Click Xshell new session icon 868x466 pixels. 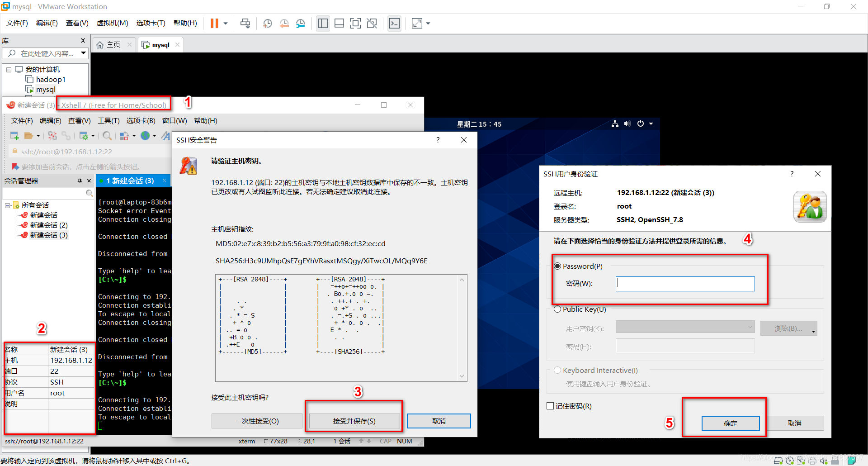click(14, 136)
